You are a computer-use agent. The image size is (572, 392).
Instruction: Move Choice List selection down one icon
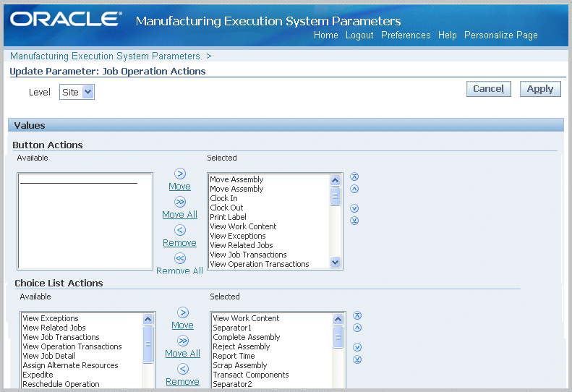point(357,347)
